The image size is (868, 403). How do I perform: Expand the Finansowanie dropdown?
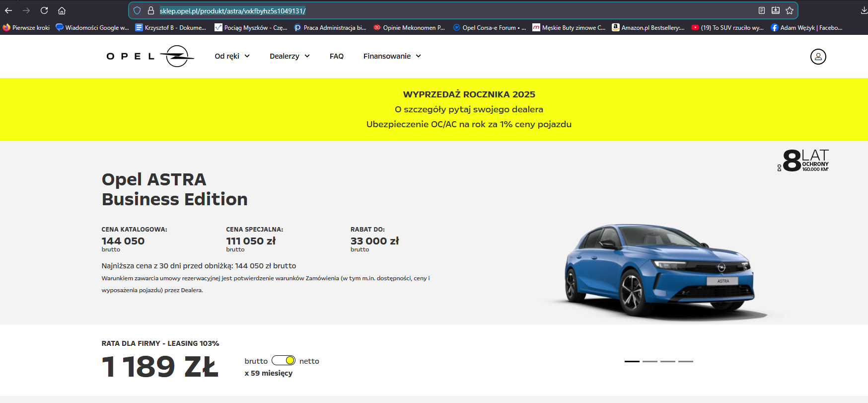(392, 56)
